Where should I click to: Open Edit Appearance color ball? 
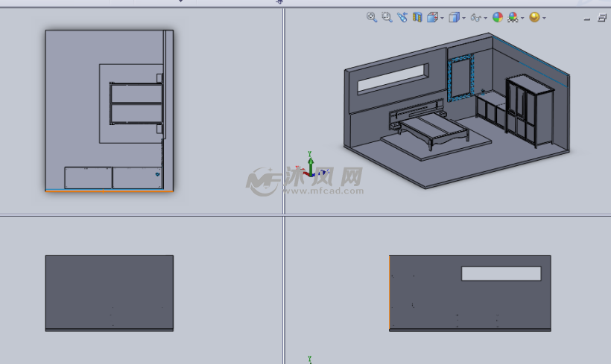click(498, 17)
